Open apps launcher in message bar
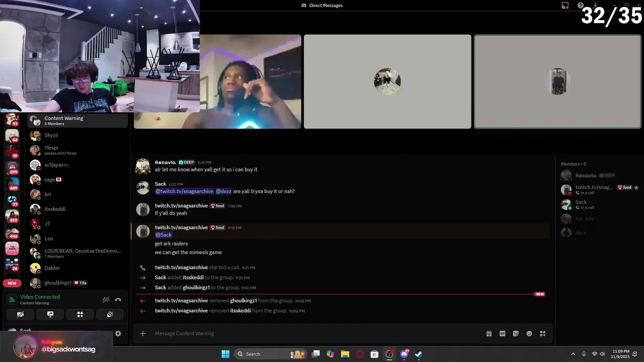The width and height of the screenshot is (644, 362). click(543, 333)
